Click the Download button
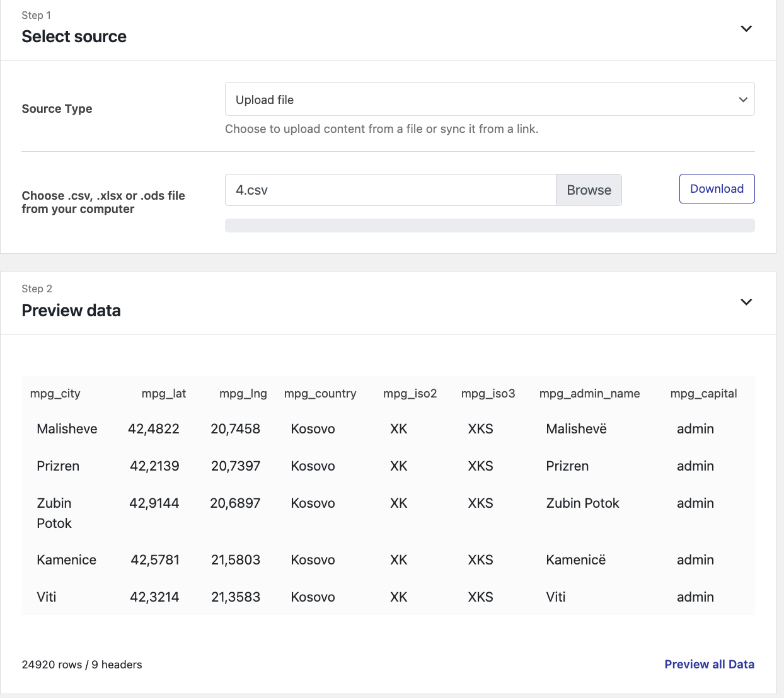The height and width of the screenshot is (698, 784). pos(717,189)
